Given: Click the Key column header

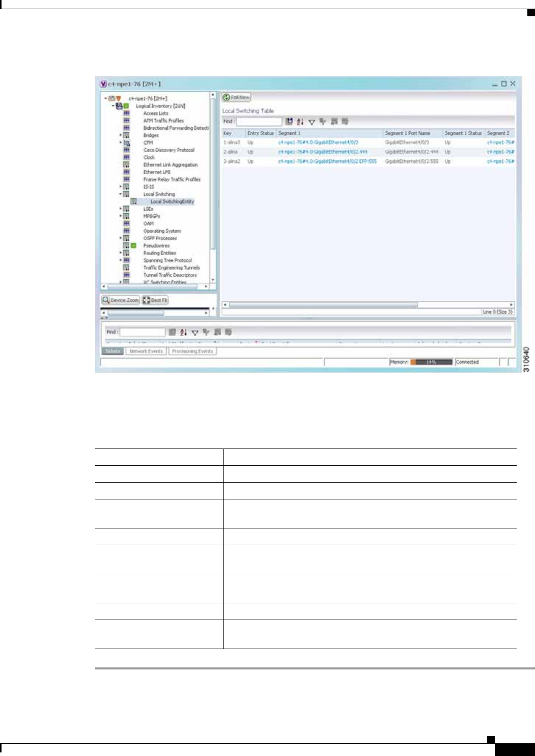Looking at the screenshot, I should click(234, 133).
